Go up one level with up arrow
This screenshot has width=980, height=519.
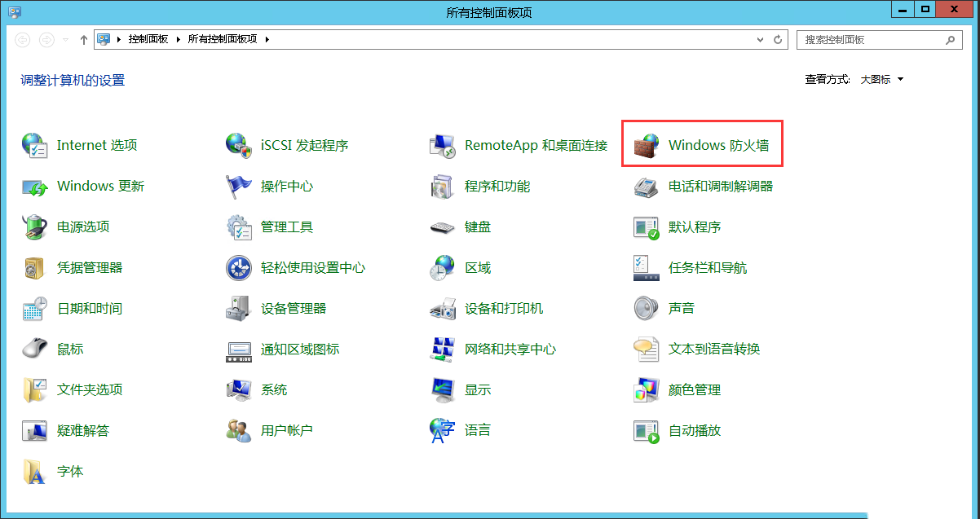tap(83, 39)
